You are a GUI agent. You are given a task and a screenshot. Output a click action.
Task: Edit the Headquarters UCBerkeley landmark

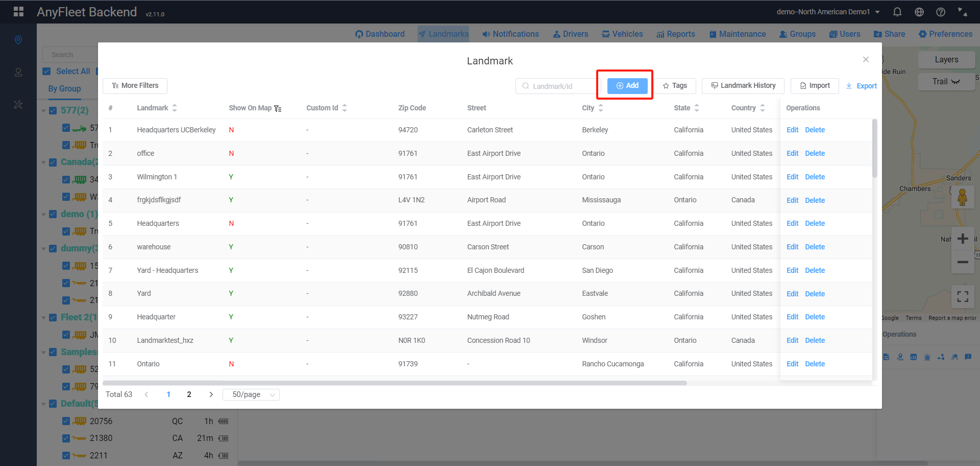[x=792, y=130]
